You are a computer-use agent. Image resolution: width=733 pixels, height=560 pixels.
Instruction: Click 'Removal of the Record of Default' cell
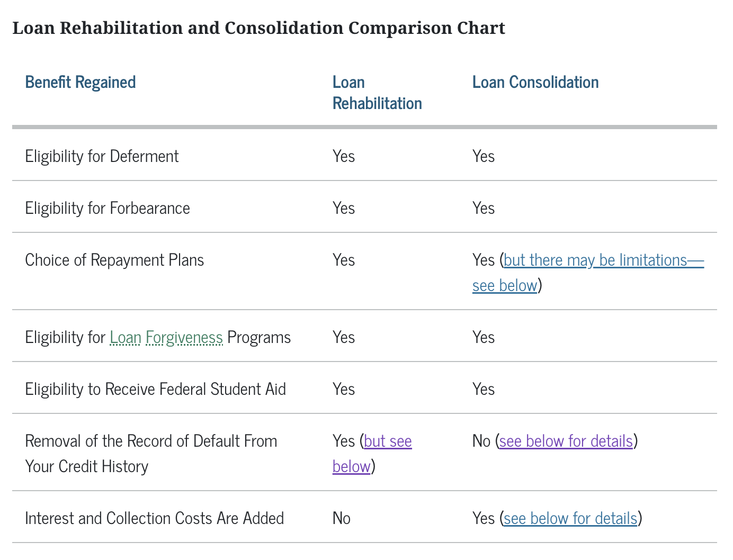151,441
